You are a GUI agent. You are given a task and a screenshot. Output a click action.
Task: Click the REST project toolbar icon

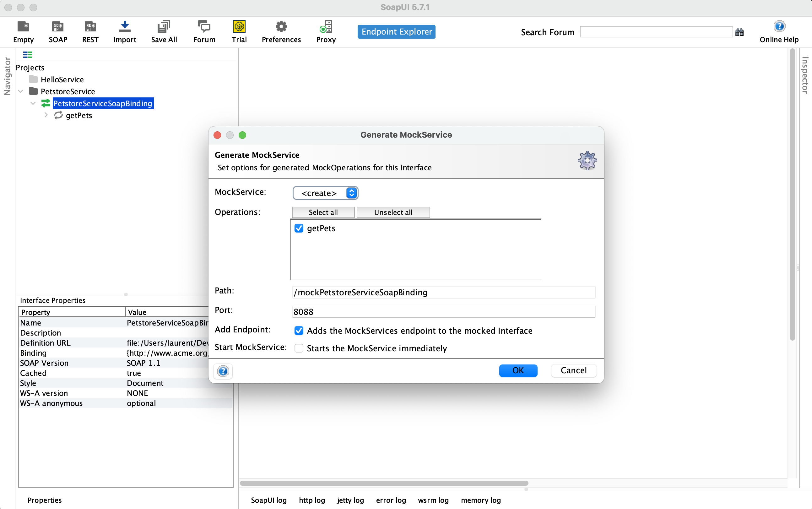coord(90,27)
